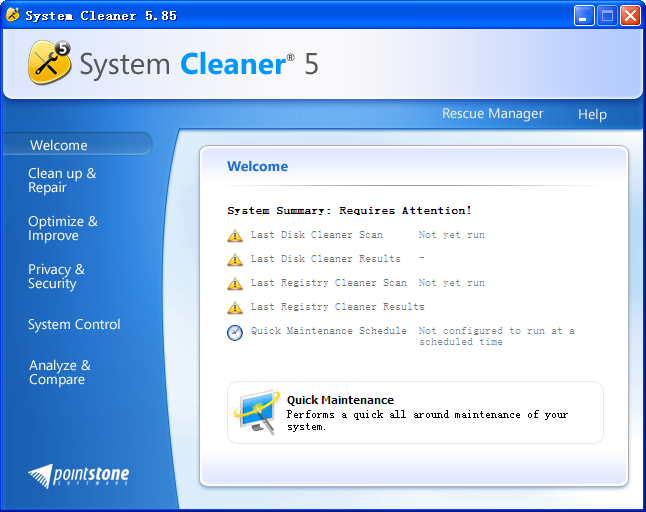This screenshot has height=512, width=646.
Task: Open the Quick Maintenance Schedule link
Action: [x=329, y=331]
